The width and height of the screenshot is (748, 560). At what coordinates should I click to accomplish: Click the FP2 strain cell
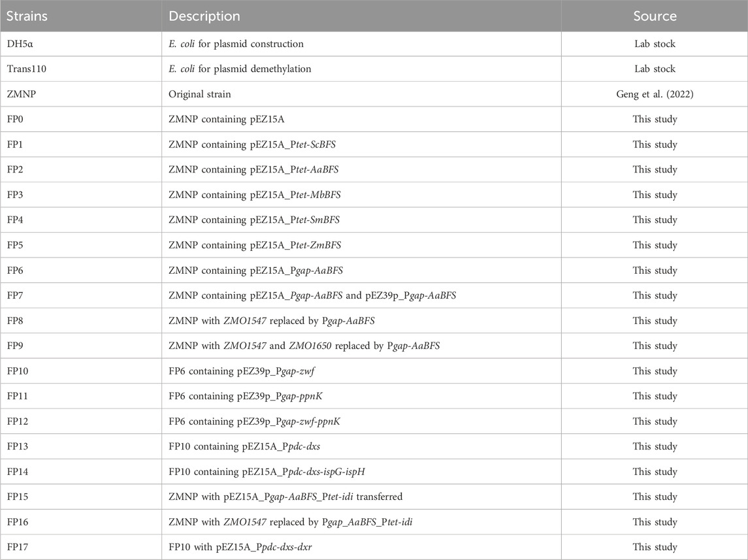80,169
